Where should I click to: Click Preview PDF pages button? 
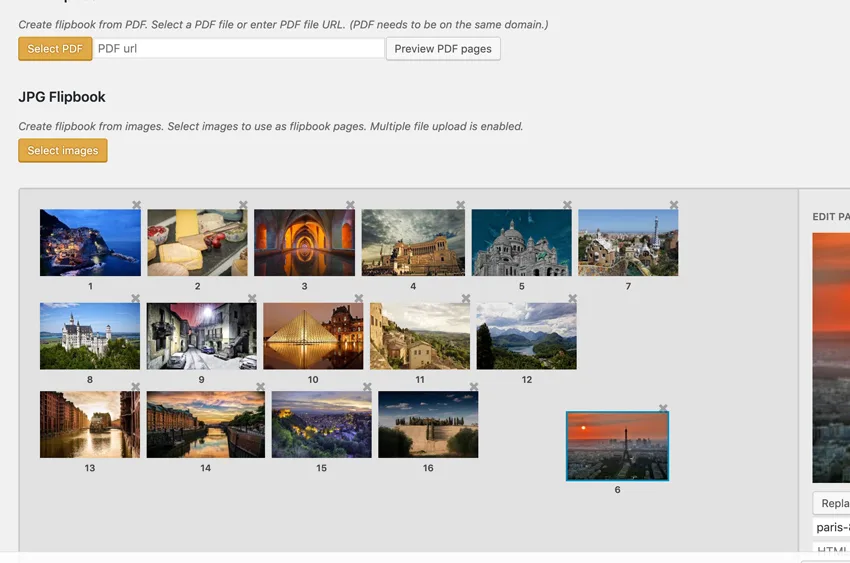[x=443, y=49]
